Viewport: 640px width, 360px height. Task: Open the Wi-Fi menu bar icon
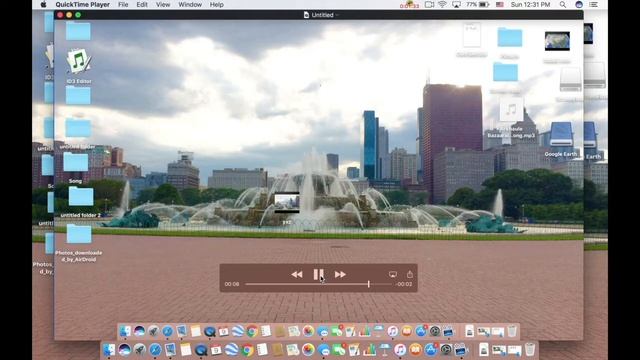coord(442,4)
